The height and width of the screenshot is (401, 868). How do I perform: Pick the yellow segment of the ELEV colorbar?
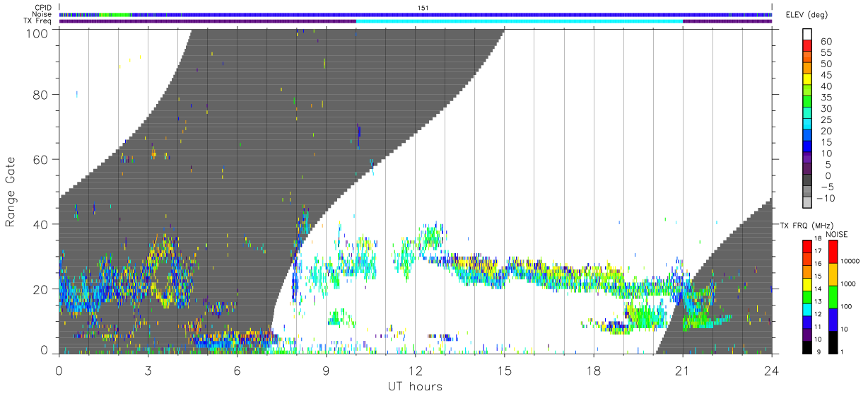point(809,80)
